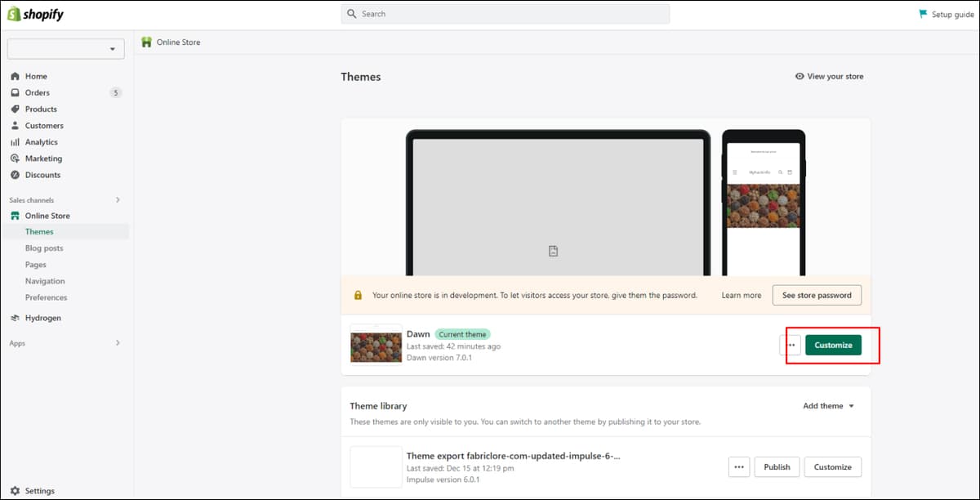980x500 pixels.
Task: Open the store selector dropdown
Action: 66,49
